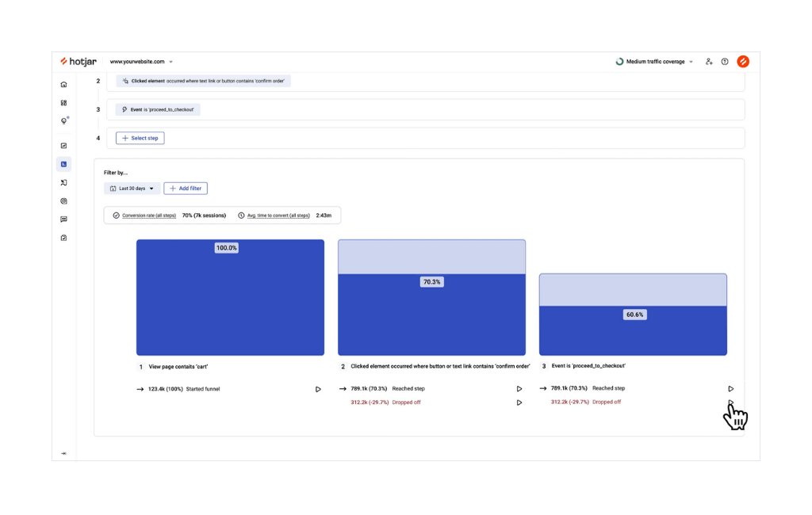Click the Event is 'proceed_to_checkout' step chip
The image size is (812, 515).
pyautogui.click(x=158, y=109)
